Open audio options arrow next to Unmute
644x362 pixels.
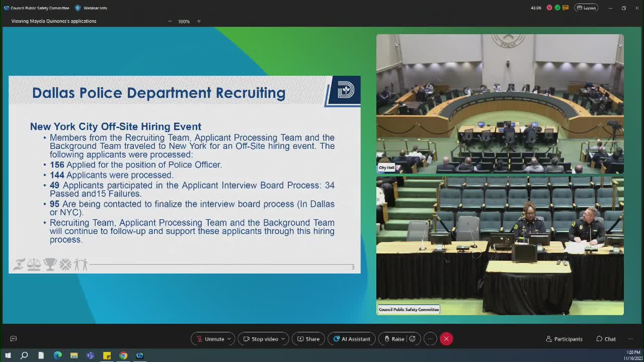point(229,339)
